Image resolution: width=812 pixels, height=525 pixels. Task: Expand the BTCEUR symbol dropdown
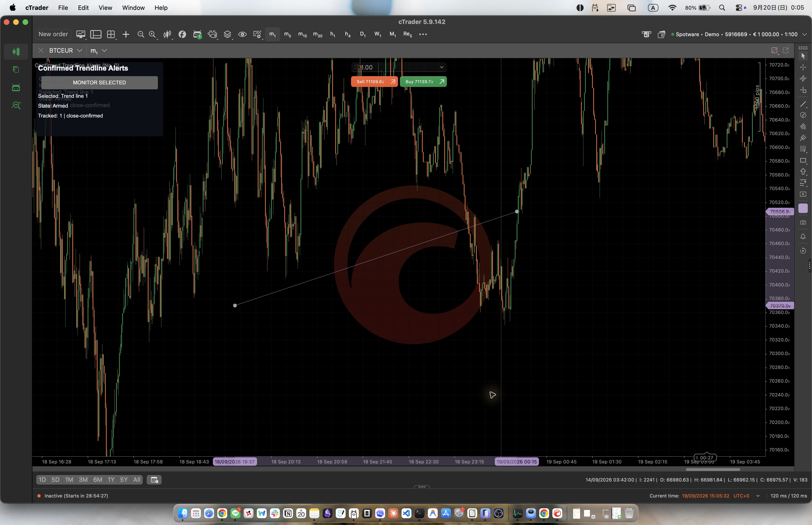(x=79, y=51)
